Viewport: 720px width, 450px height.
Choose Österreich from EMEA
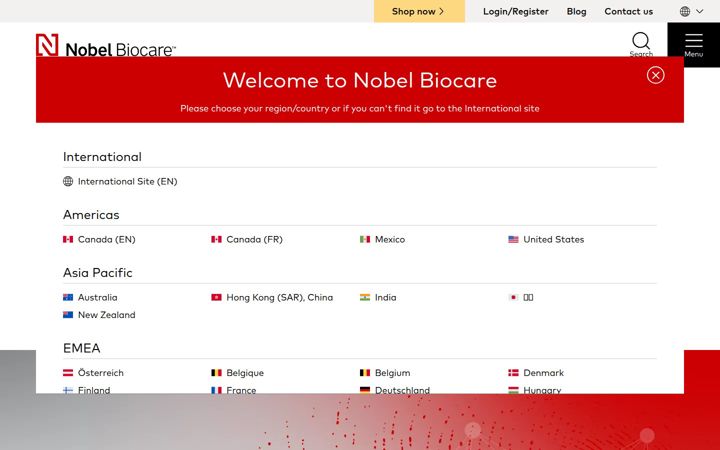click(101, 372)
